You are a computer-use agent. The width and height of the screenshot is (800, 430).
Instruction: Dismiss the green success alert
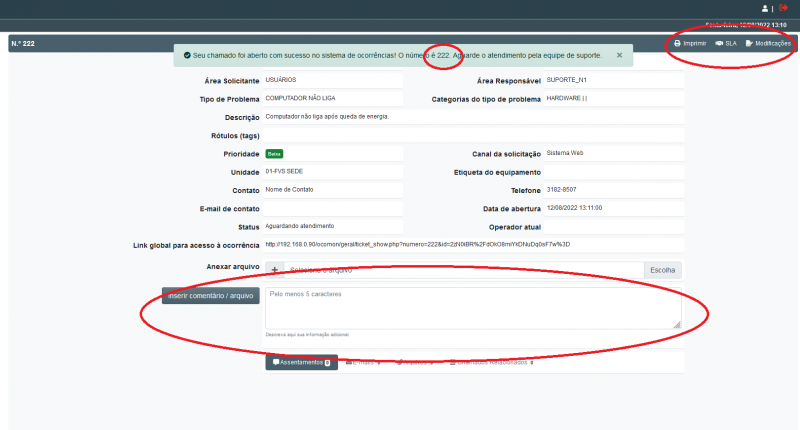click(x=619, y=55)
